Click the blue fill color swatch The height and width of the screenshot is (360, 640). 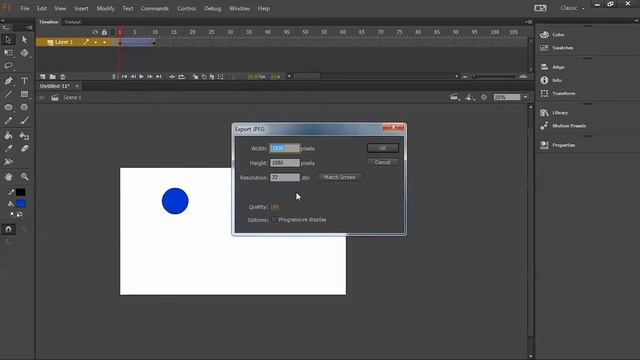pos(20,204)
